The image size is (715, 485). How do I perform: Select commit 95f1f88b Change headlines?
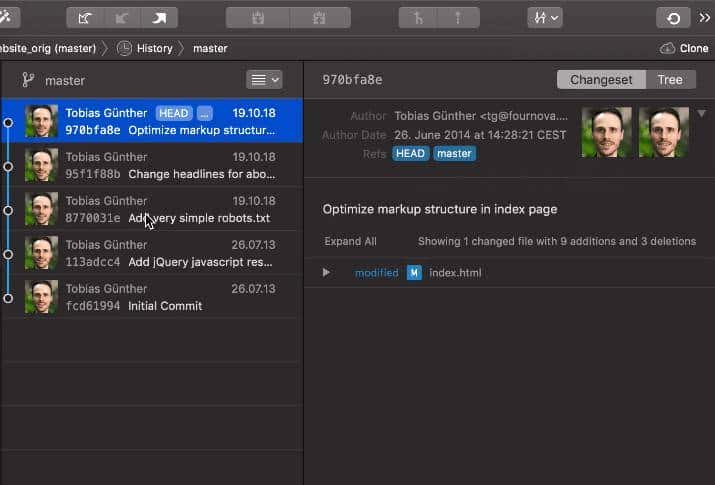click(152, 165)
